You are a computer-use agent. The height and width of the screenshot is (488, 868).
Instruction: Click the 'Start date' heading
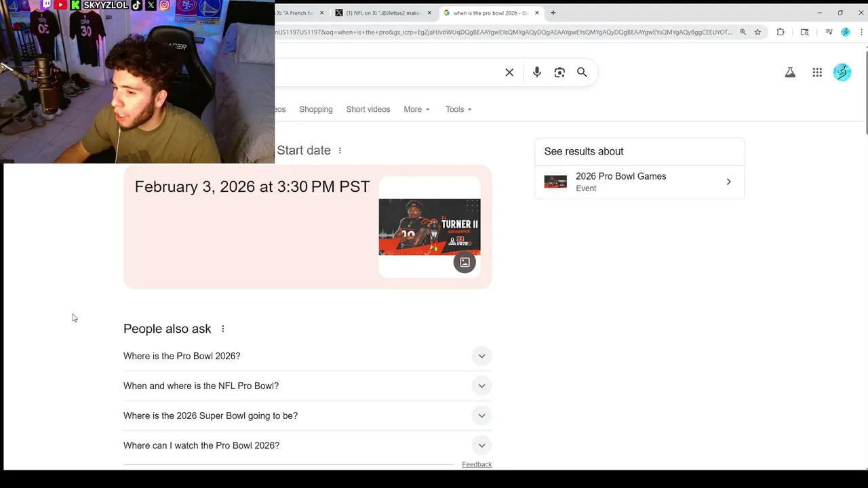(304, 150)
